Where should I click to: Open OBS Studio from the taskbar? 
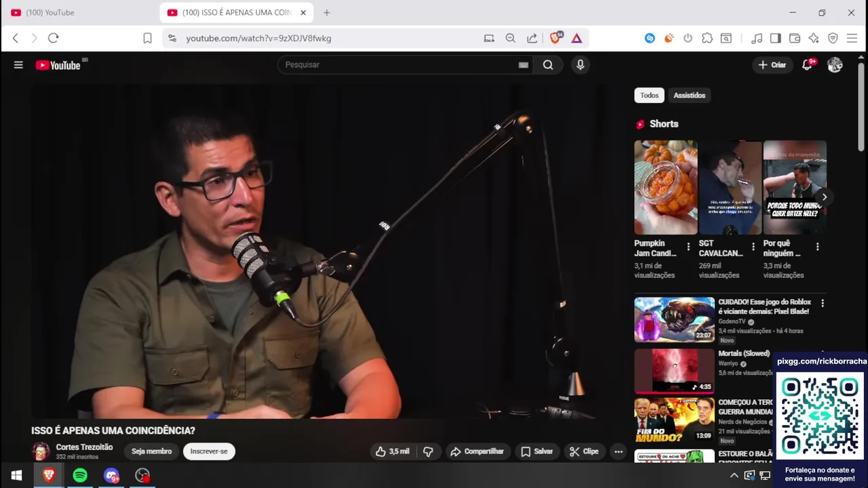[142, 476]
